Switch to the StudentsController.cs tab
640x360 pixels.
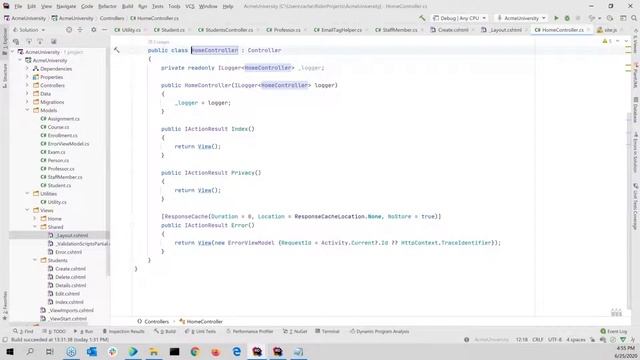point(225,30)
